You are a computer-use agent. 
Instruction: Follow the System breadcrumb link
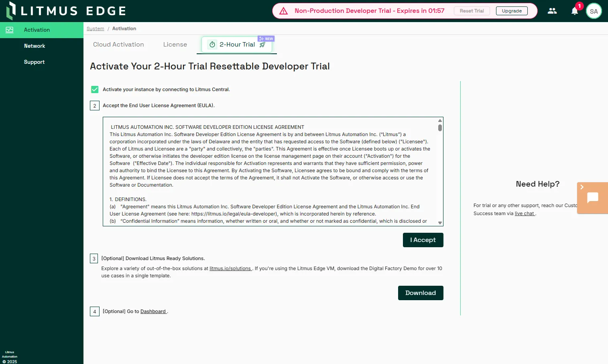pyautogui.click(x=96, y=28)
